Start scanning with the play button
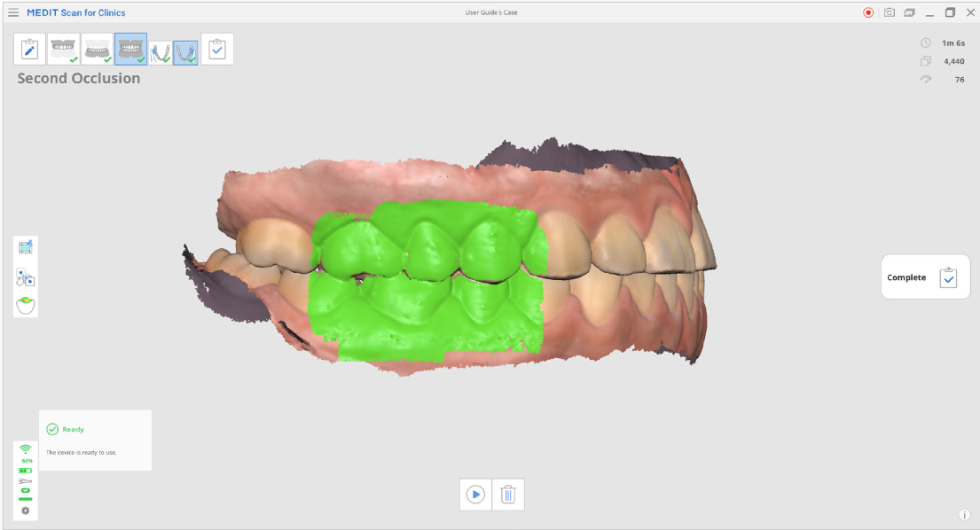This screenshot has width=980, height=530. [x=475, y=495]
